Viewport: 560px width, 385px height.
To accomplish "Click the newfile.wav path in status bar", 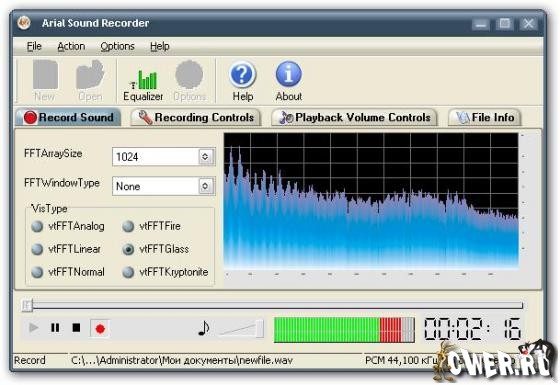I will pos(182,360).
